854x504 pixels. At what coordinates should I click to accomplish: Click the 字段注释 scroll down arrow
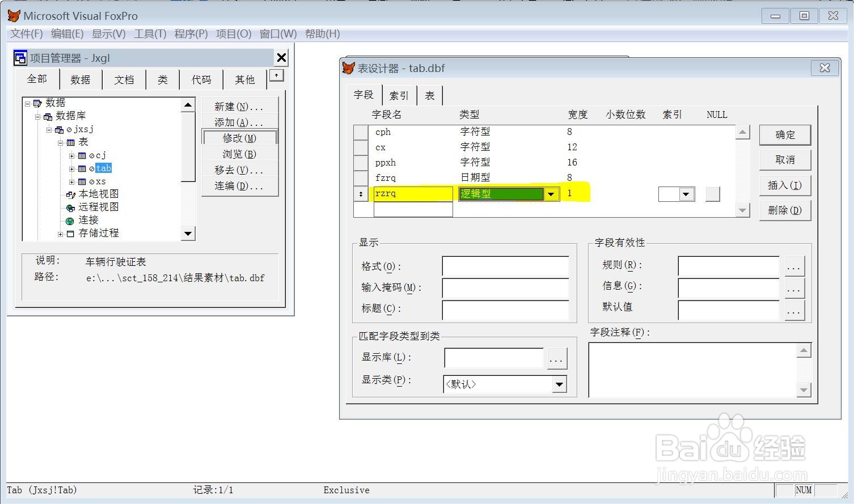[804, 390]
